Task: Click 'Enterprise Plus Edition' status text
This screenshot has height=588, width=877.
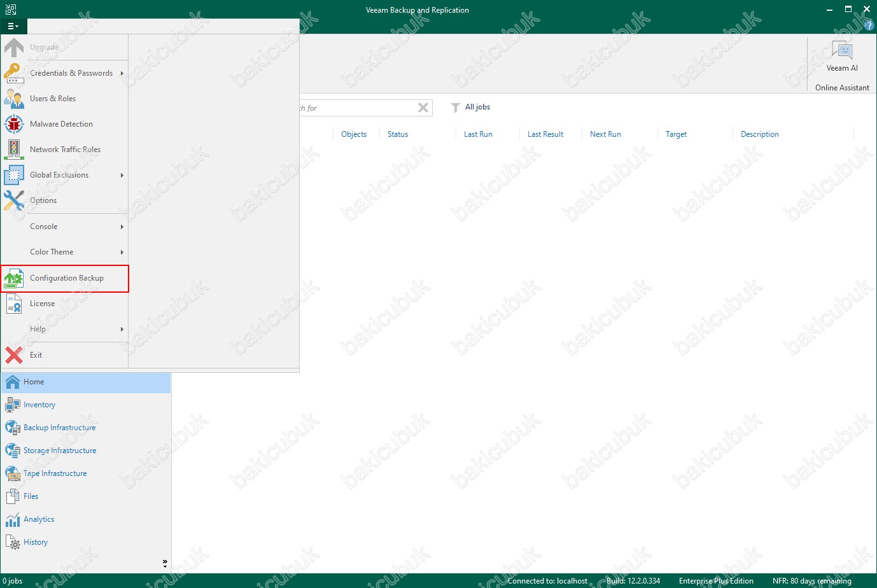Action: point(716,581)
